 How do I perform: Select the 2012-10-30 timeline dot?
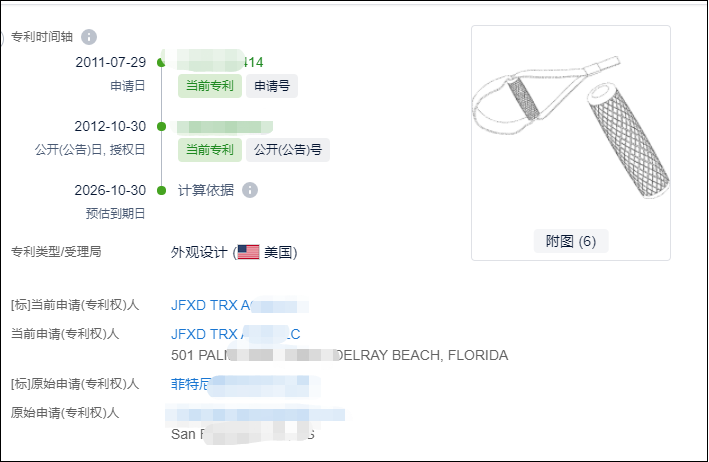162,127
